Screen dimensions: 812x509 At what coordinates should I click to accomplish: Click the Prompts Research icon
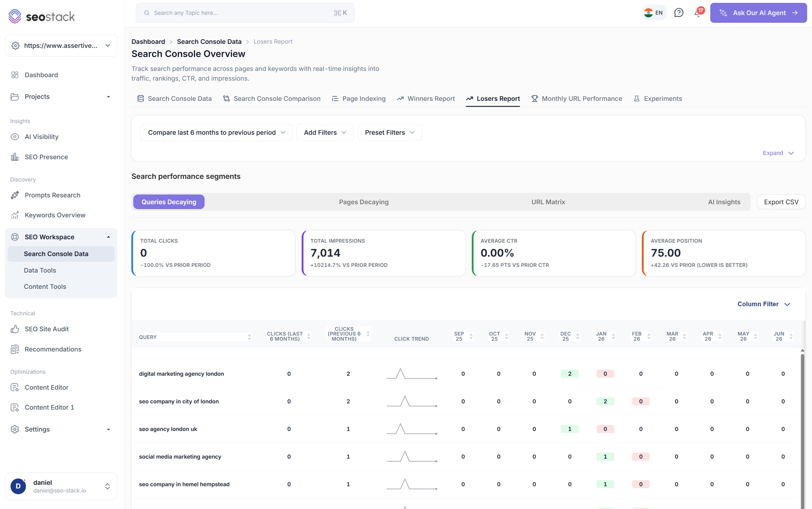point(15,195)
